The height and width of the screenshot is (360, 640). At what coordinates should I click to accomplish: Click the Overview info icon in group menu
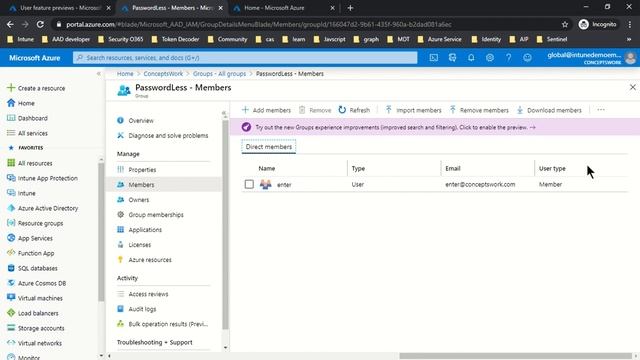(120, 120)
